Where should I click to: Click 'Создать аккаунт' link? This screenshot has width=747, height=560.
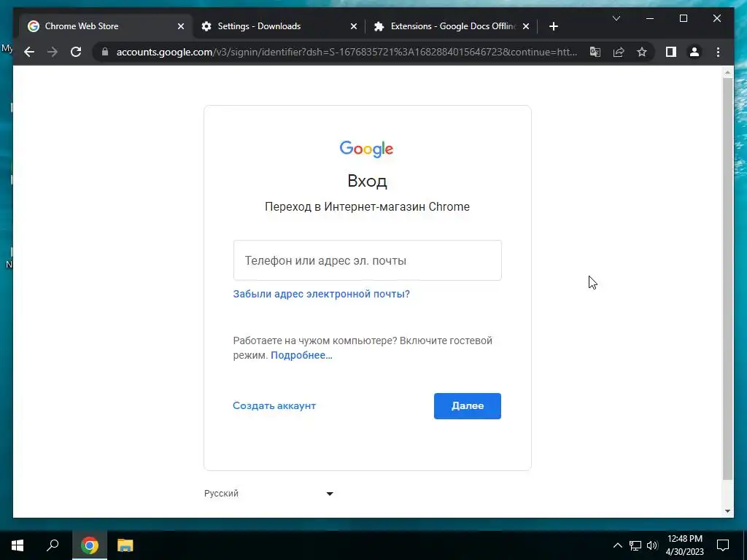pyautogui.click(x=274, y=405)
